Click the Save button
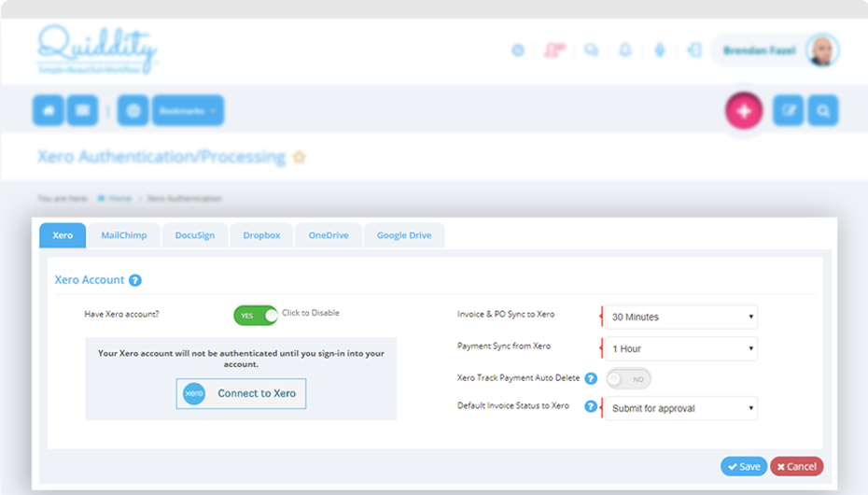The image size is (868, 495). click(x=744, y=467)
